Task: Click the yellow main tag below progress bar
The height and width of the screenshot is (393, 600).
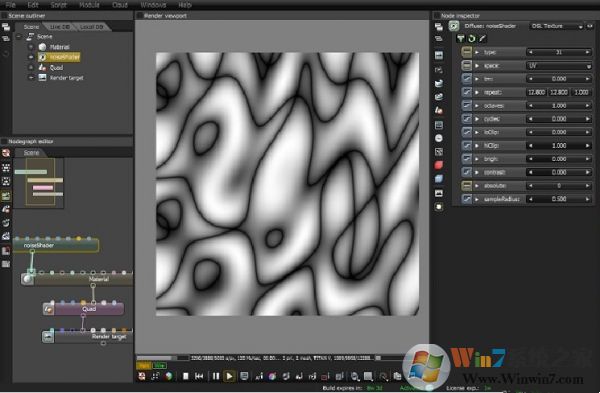Action: click(x=143, y=366)
